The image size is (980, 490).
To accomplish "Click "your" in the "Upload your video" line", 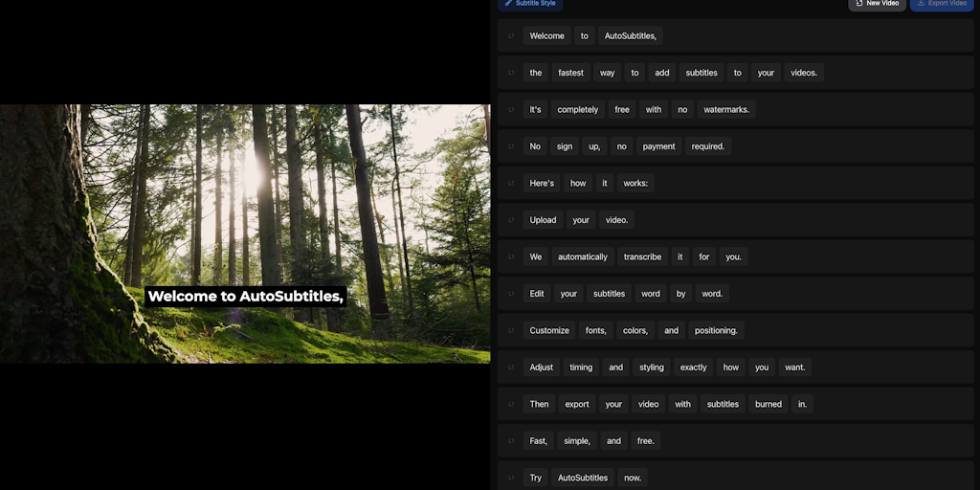I will point(581,220).
